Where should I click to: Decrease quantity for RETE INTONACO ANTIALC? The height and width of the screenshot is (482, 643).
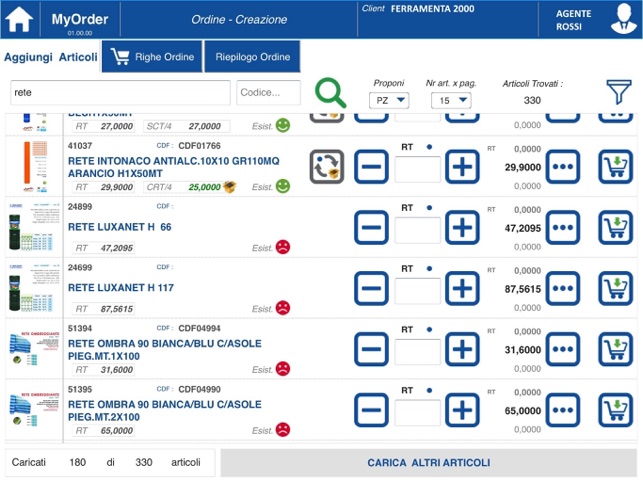point(372,167)
